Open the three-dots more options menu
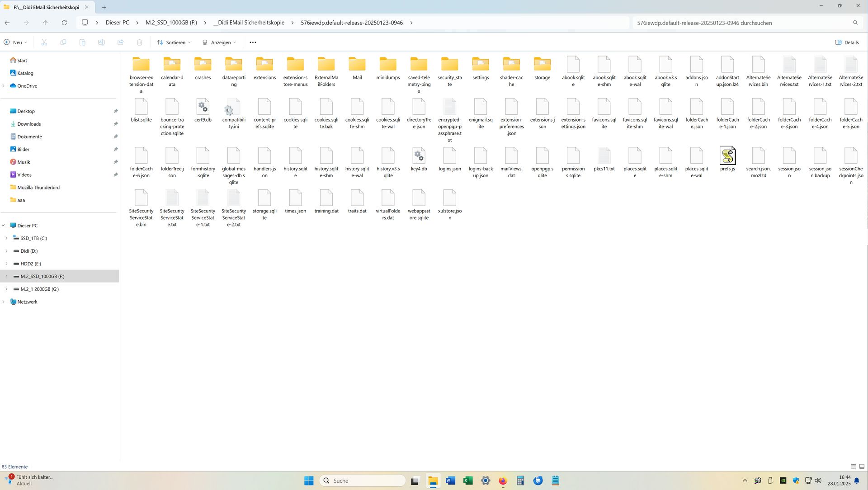 pos(253,42)
